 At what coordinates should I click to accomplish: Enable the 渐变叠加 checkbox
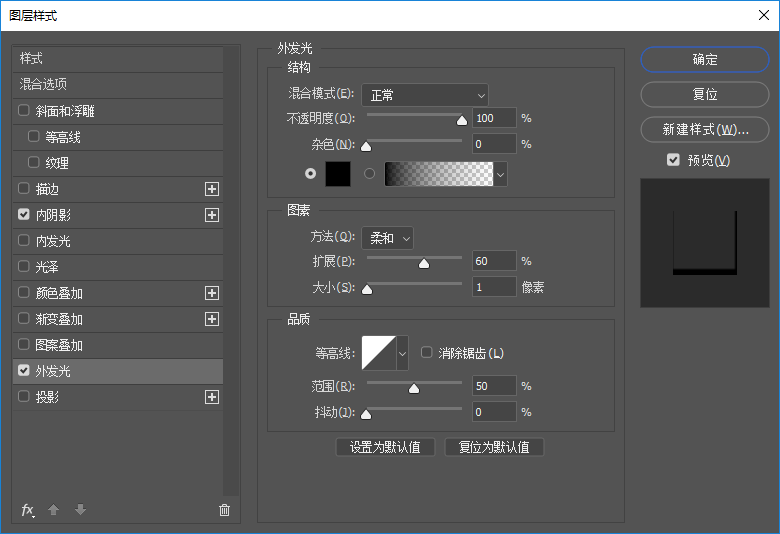pos(23,319)
